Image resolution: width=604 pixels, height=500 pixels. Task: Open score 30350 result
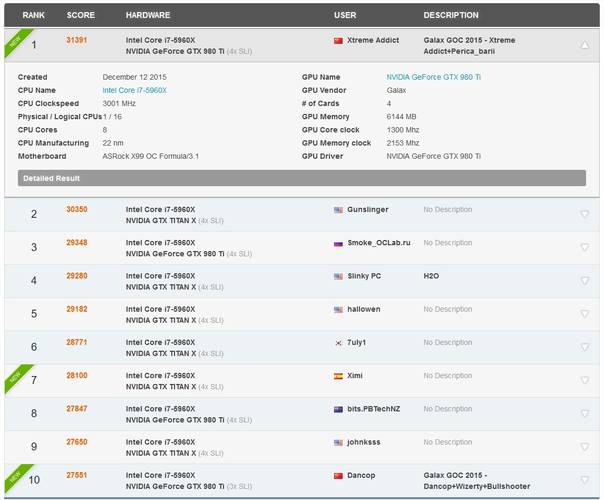point(77,209)
